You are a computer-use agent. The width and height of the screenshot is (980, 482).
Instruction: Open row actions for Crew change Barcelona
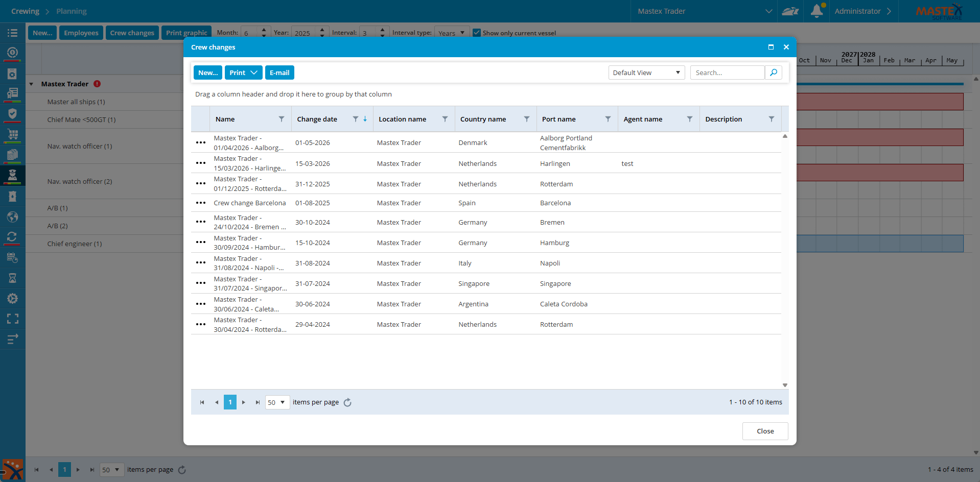point(200,203)
